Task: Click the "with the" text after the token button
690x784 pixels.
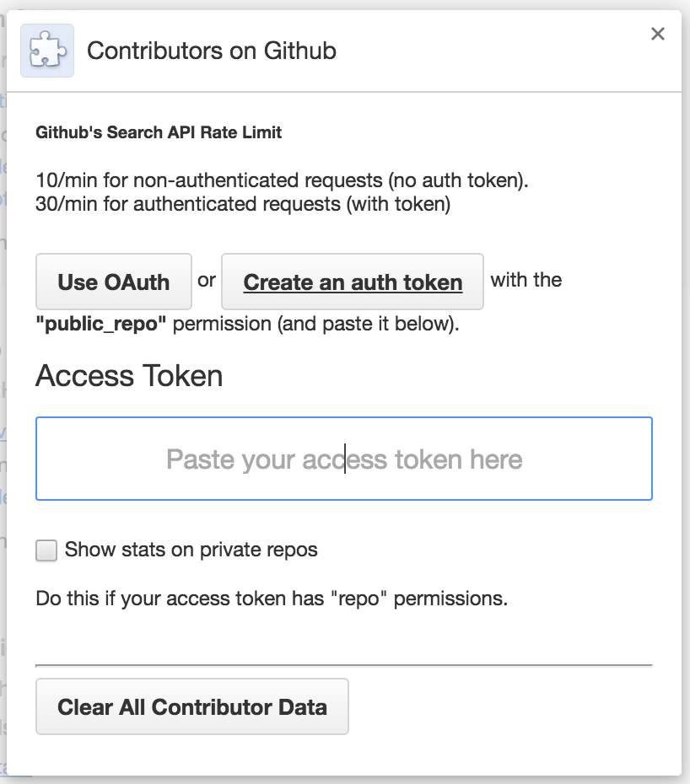Action: pos(526,280)
